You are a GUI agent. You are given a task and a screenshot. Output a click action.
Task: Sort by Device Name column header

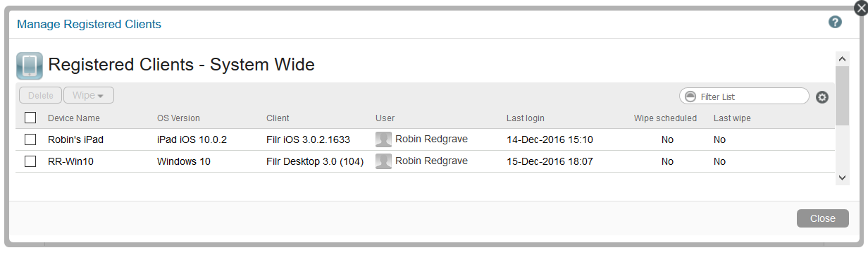(x=74, y=118)
